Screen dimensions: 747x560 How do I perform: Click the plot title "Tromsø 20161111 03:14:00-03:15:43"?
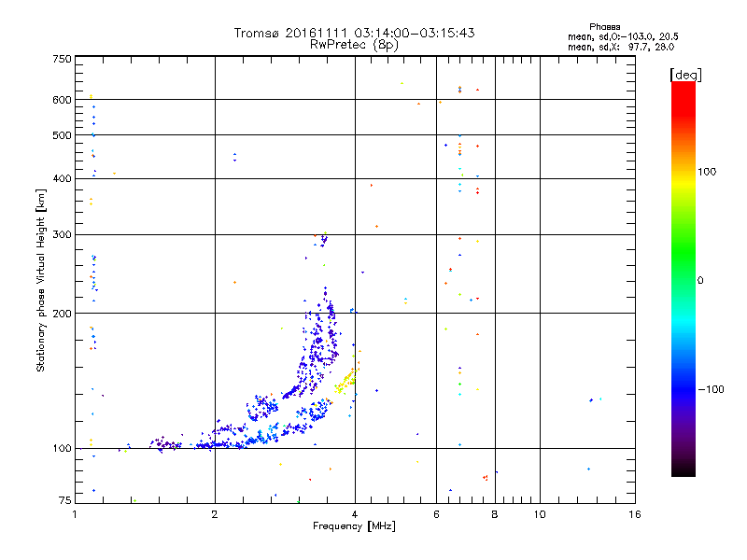tap(354, 33)
